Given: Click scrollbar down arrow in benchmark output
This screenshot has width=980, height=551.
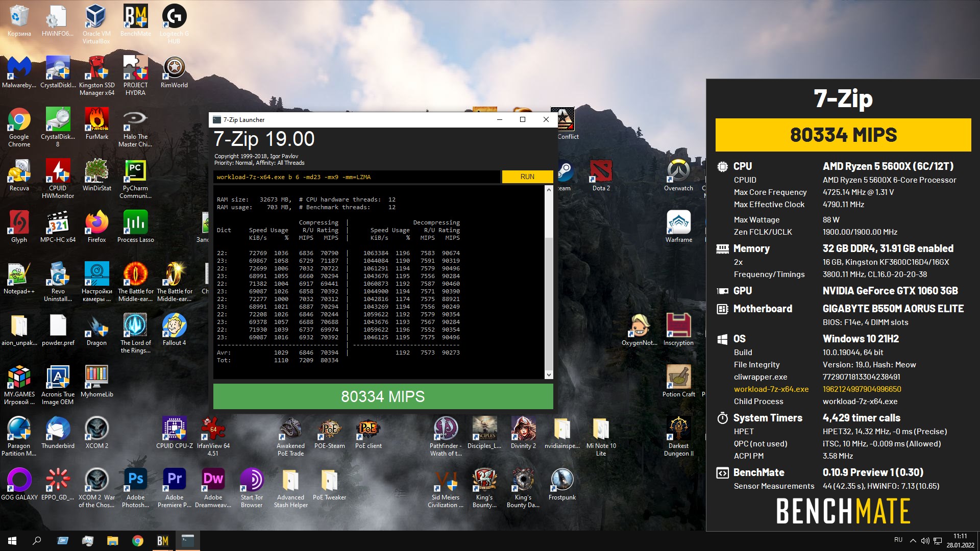Looking at the screenshot, I should point(549,374).
